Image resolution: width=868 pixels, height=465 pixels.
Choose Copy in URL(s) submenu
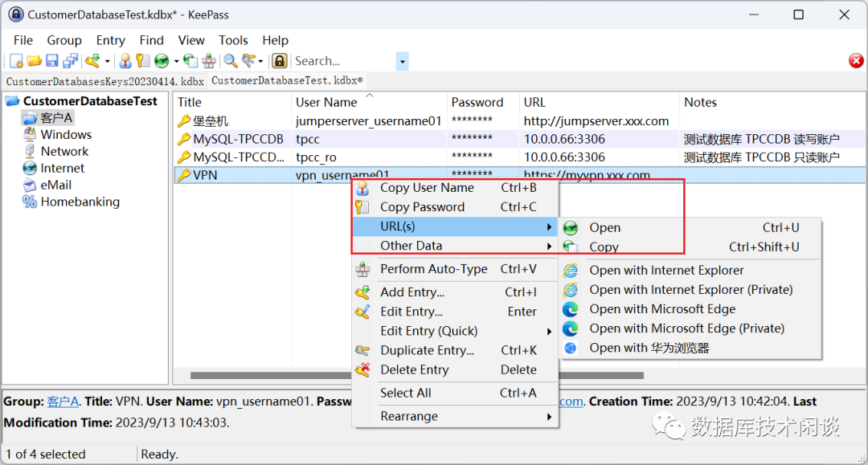tap(690, 247)
